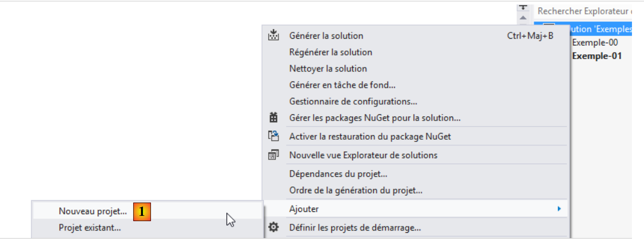The height and width of the screenshot is (243, 644).
Task: Choose Nouveau projet... in the submenu
Action: click(93, 212)
